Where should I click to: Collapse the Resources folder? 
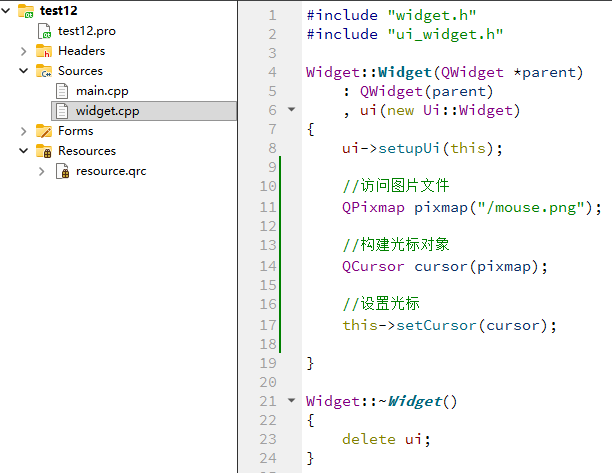click(x=24, y=151)
